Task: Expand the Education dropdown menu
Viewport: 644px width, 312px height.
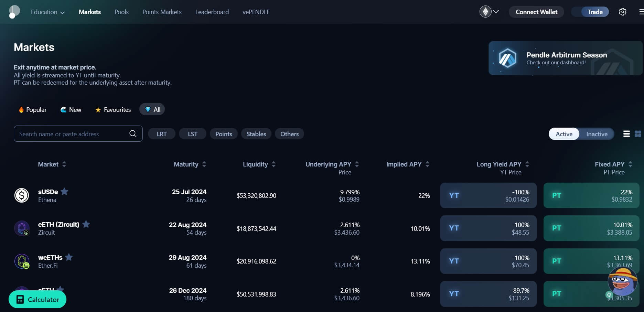Action: [47, 12]
